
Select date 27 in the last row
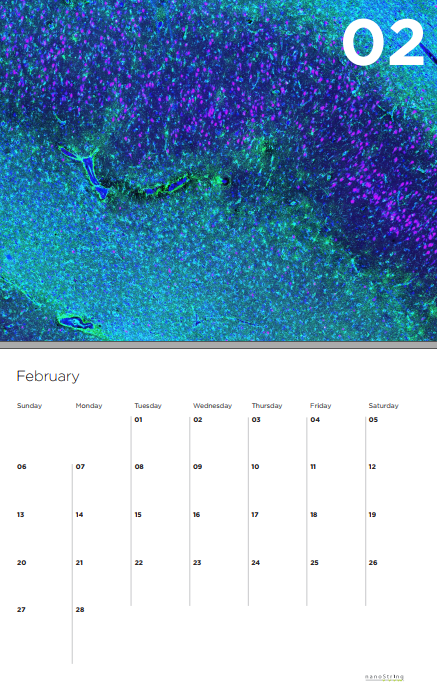click(21, 610)
